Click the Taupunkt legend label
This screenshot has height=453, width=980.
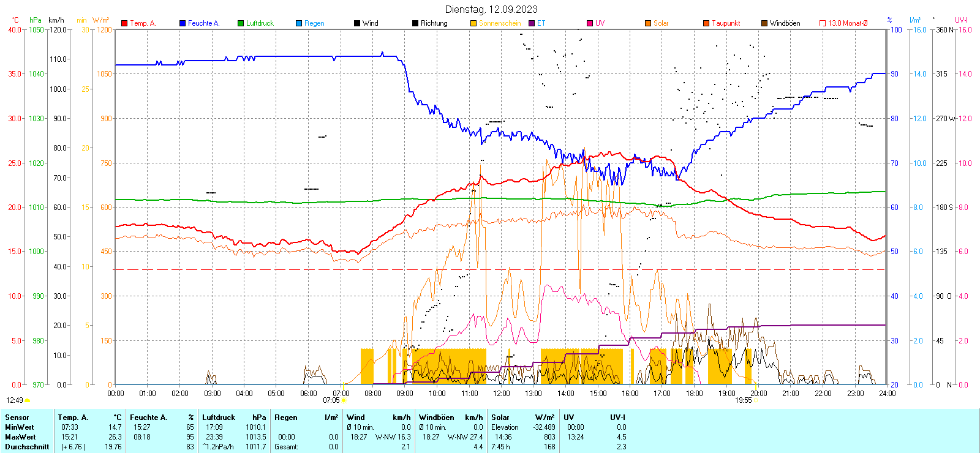(726, 23)
